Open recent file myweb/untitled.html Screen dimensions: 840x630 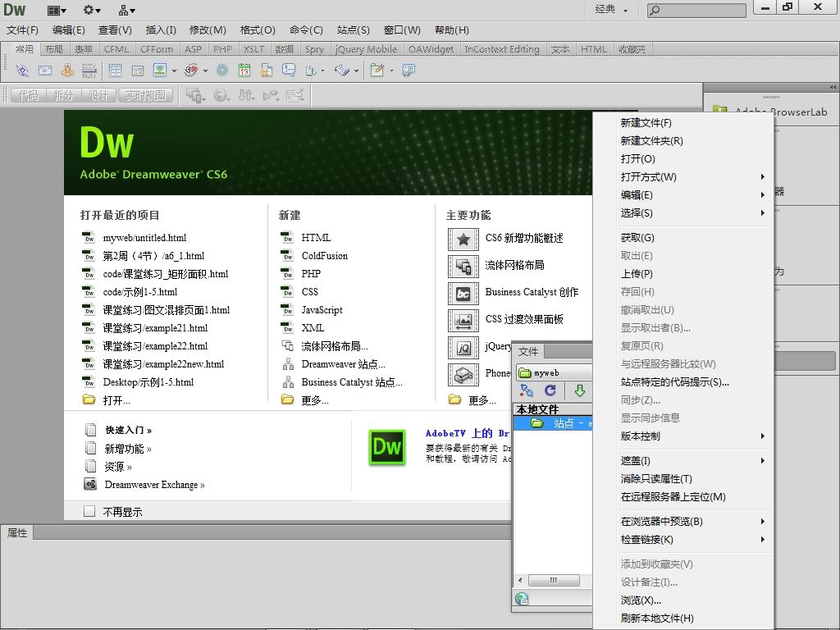(x=144, y=237)
